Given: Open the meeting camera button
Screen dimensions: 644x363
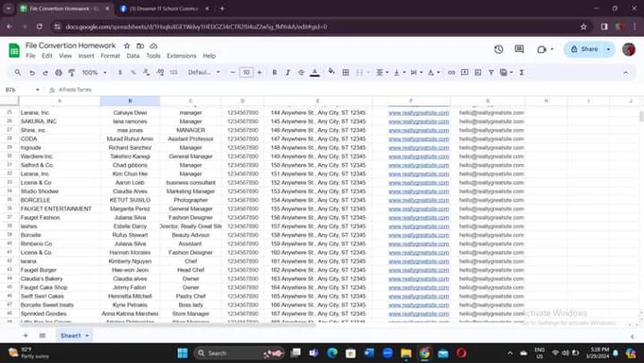Looking at the screenshot, I should (x=545, y=49).
